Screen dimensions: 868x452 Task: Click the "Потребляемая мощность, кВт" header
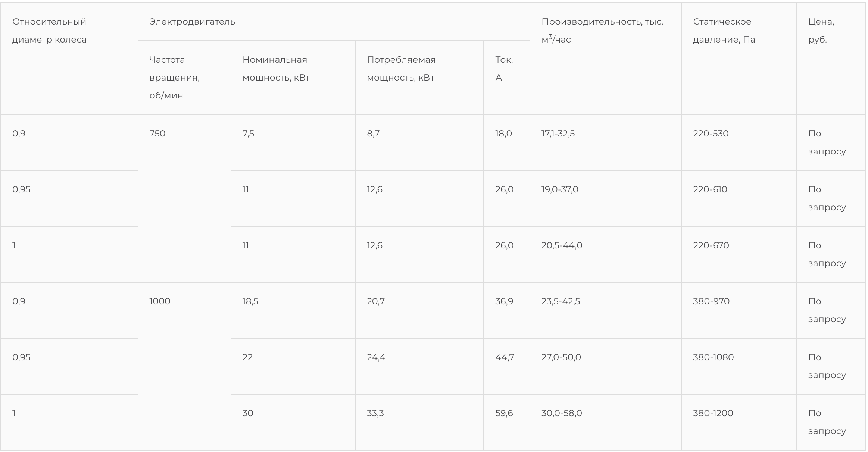click(x=401, y=69)
